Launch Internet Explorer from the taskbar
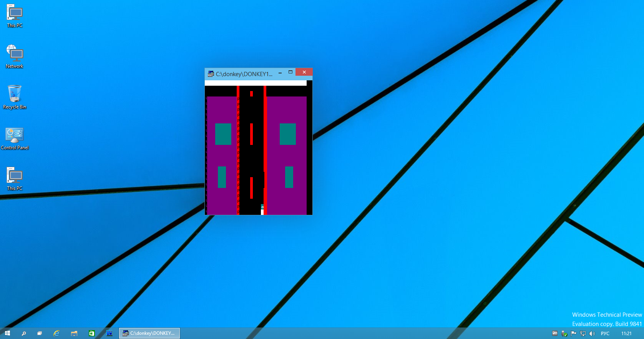The width and height of the screenshot is (644, 339). coord(56,333)
